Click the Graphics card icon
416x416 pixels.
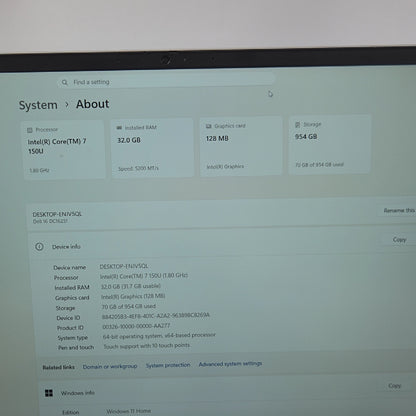tap(209, 126)
